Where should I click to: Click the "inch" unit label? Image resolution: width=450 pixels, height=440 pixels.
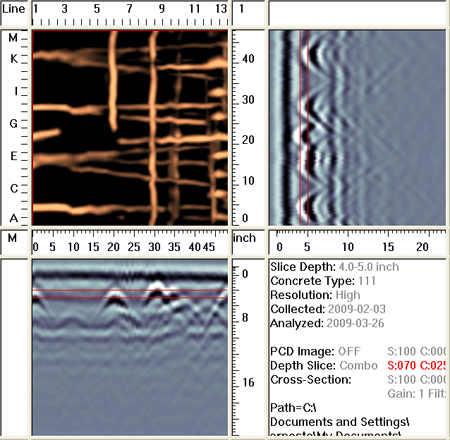[x=244, y=238]
